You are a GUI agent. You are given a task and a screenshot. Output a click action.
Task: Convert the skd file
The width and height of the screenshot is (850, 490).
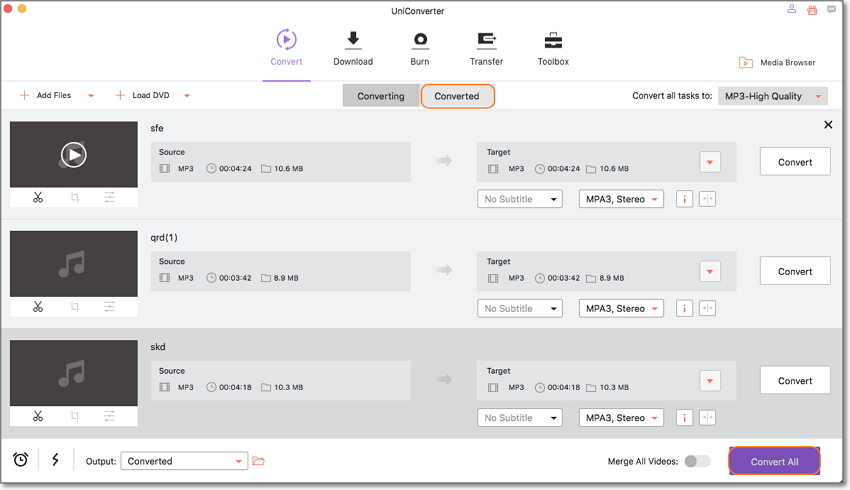795,381
